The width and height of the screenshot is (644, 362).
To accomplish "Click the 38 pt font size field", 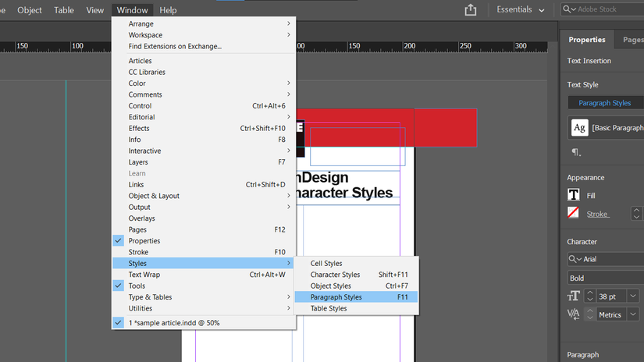I will pyautogui.click(x=611, y=296).
